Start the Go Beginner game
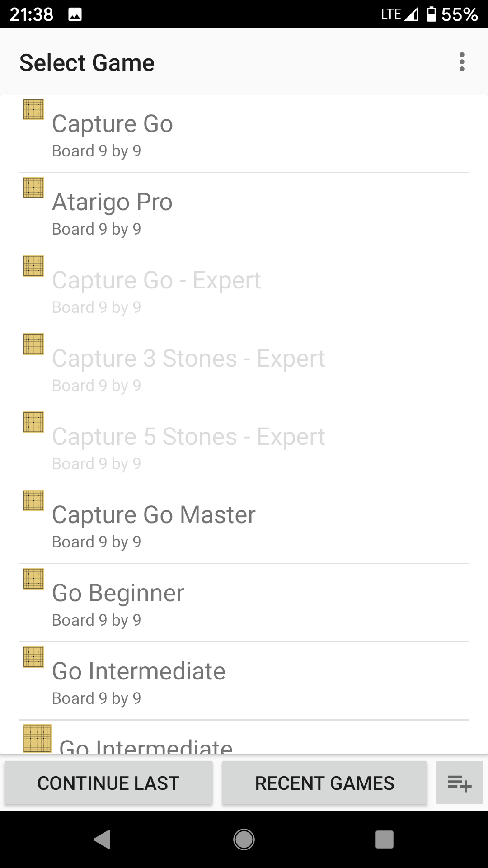The width and height of the screenshot is (488, 868). point(244,604)
